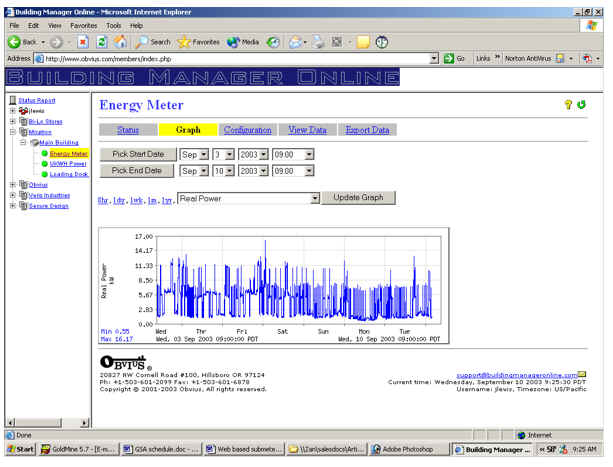Switch to the View Data tab
The height and width of the screenshot is (467, 613).
pyautogui.click(x=307, y=130)
